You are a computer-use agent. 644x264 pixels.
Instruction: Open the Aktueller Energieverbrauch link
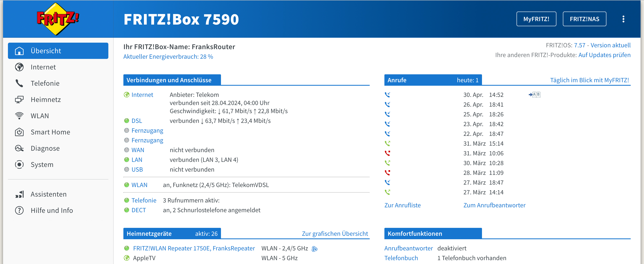(x=168, y=57)
